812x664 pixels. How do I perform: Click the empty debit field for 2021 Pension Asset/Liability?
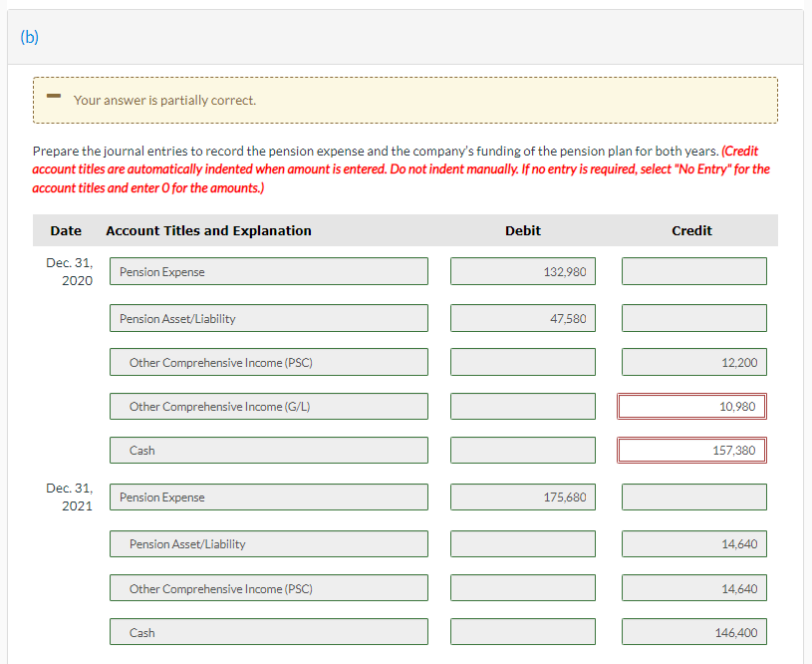click(x=523, y=543)
